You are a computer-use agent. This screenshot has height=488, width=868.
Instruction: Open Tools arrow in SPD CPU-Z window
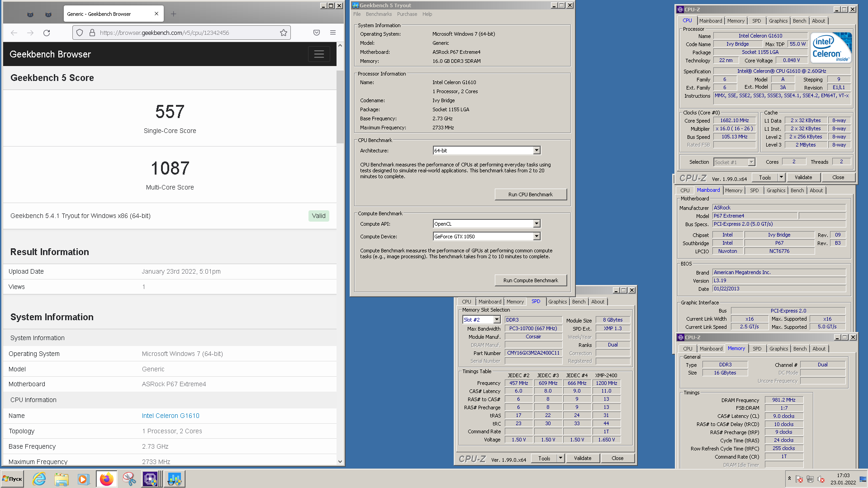(560, 458)
